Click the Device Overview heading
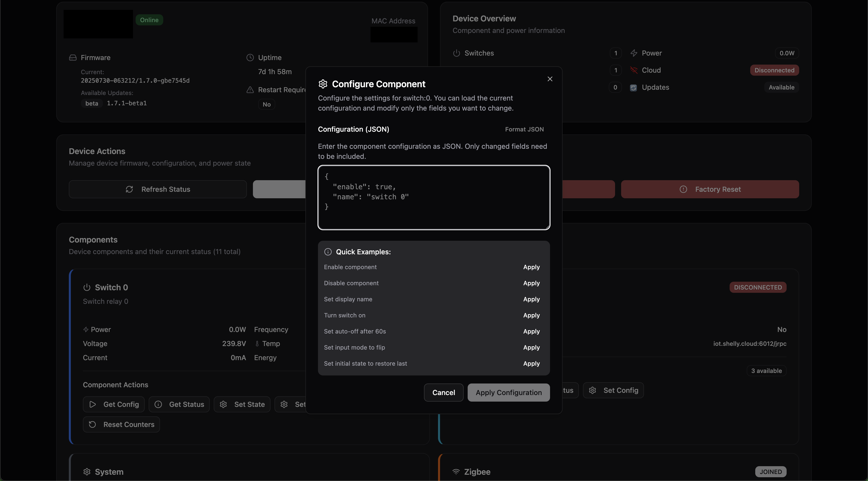This screenshot has height=481, width=868. [484, 19]
